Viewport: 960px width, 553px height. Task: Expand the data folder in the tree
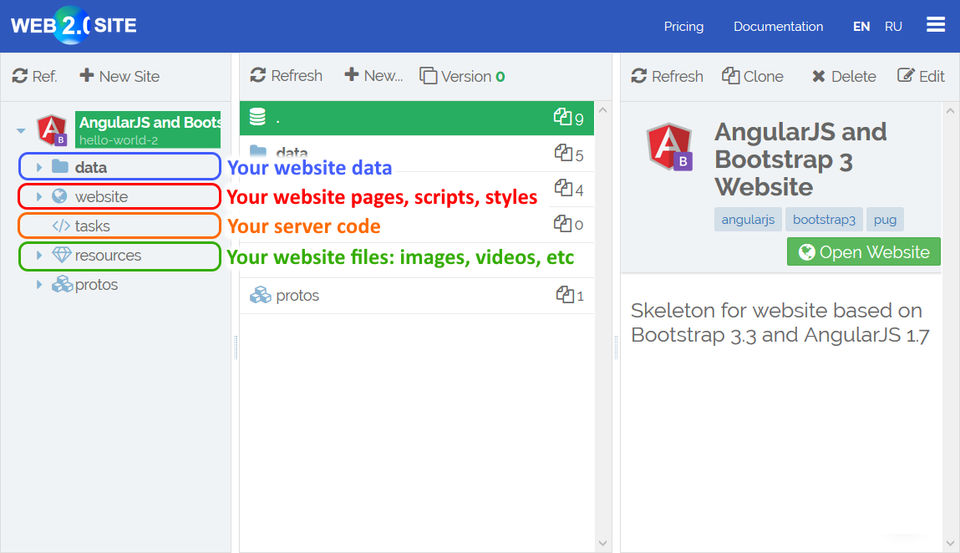(x=39, y=167)
